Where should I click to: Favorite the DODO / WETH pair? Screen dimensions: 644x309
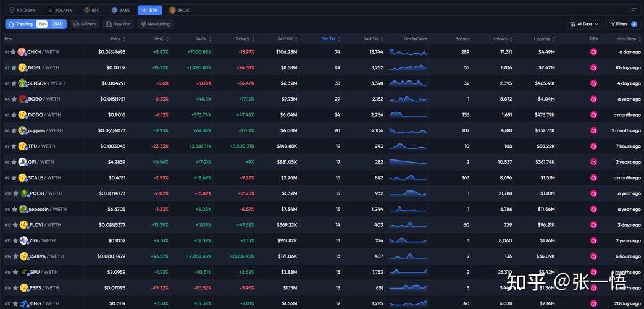13,115
